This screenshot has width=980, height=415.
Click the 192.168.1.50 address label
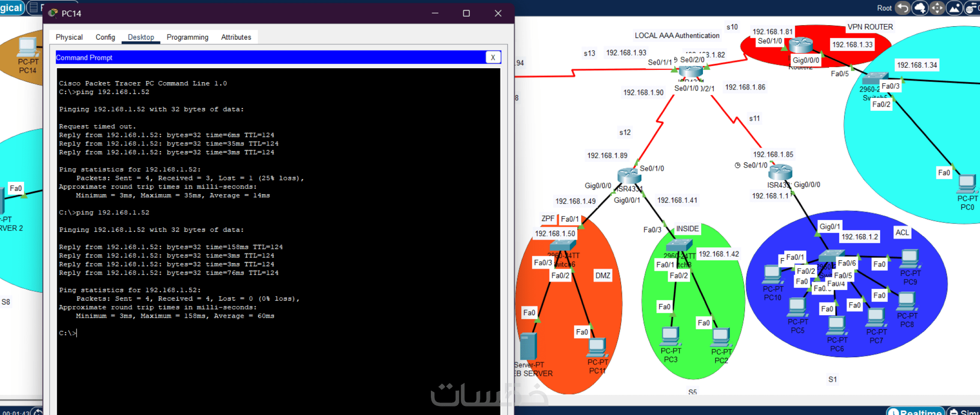coord(555,234)
